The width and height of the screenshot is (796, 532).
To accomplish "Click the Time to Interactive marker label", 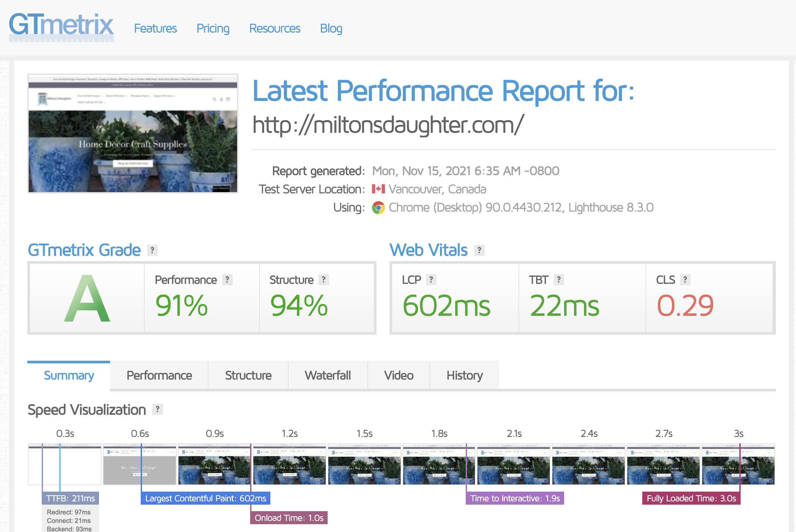I will coord(514,498).
